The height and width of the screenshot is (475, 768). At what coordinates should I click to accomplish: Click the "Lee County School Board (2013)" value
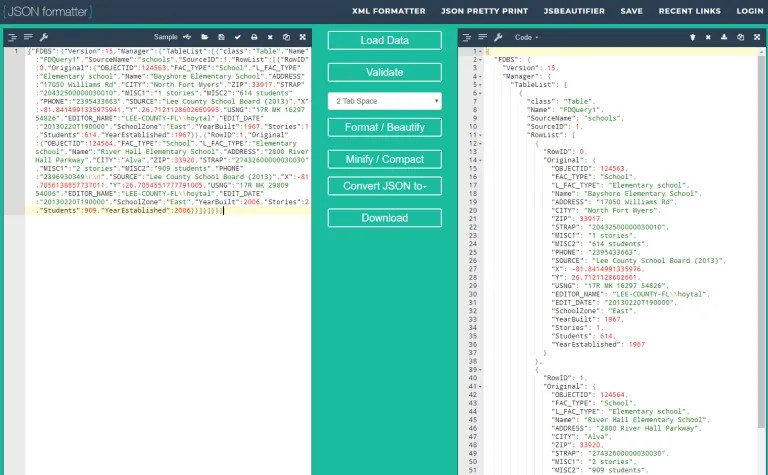pos(659,261)
